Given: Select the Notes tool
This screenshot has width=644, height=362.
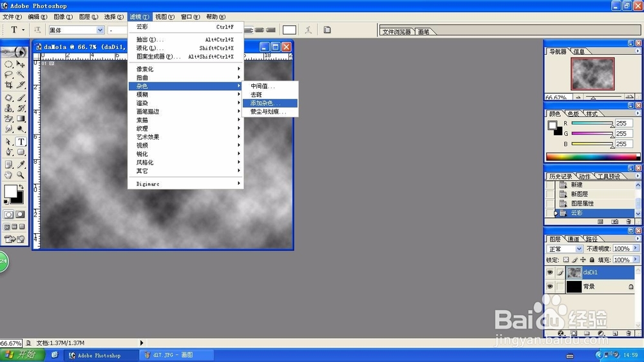Looking at the screenshot, I should coord(8,165).
